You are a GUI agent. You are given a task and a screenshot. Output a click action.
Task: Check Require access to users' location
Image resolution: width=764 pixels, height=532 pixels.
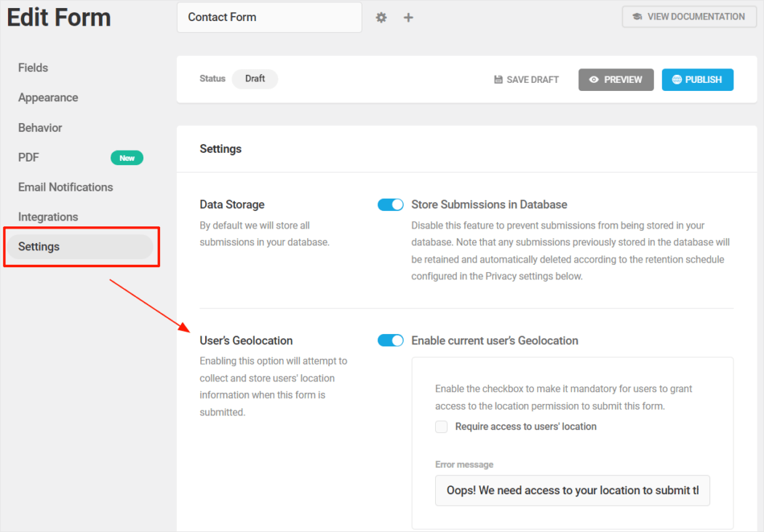pos(442,427)
